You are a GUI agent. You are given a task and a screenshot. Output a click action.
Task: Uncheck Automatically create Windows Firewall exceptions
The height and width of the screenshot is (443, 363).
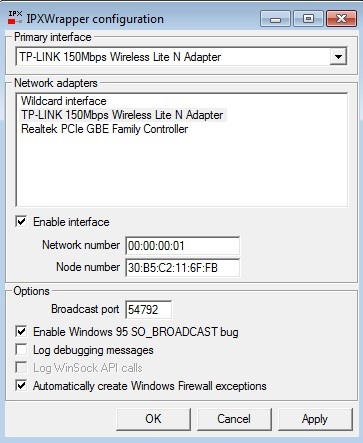coord(21,385)
